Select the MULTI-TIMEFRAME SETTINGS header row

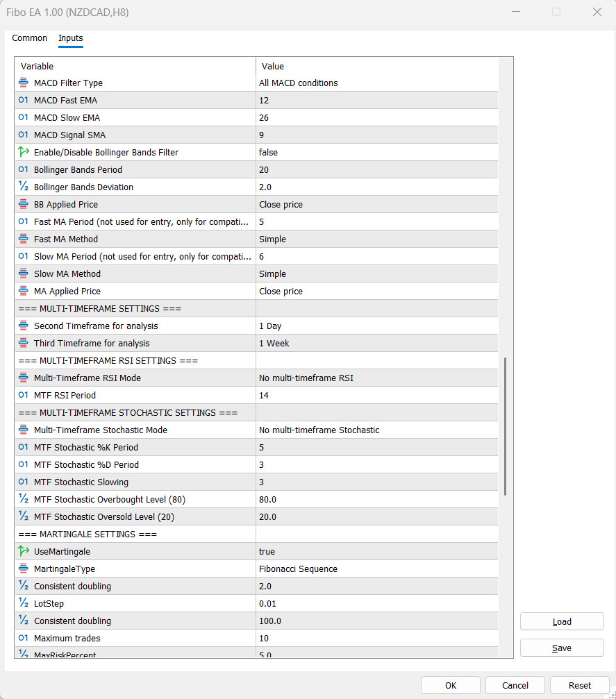[256, 308]
